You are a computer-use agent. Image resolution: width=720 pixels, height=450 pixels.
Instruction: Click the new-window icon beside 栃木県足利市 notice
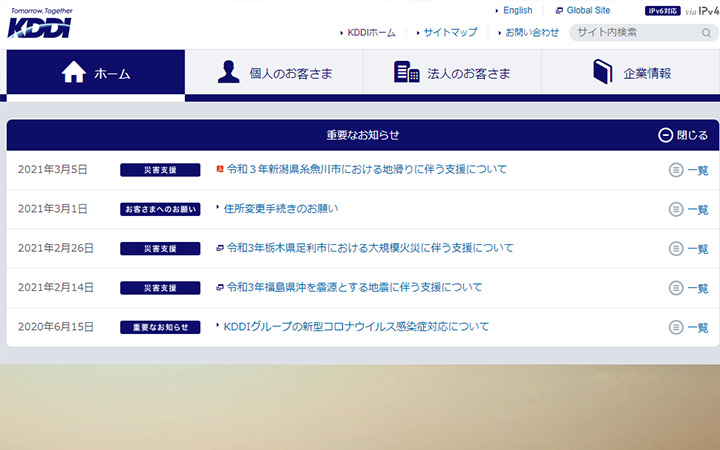point(220,248)
